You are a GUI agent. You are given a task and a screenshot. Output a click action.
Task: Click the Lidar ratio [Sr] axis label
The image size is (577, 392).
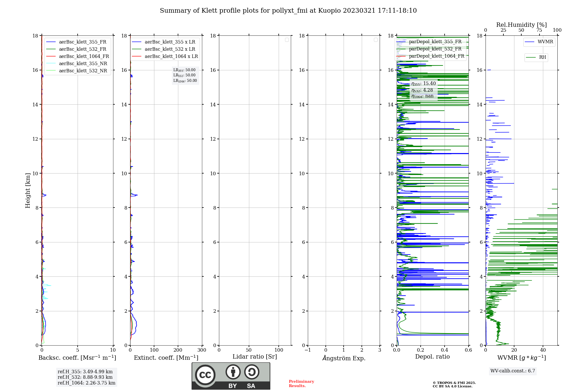pos(255,357)
